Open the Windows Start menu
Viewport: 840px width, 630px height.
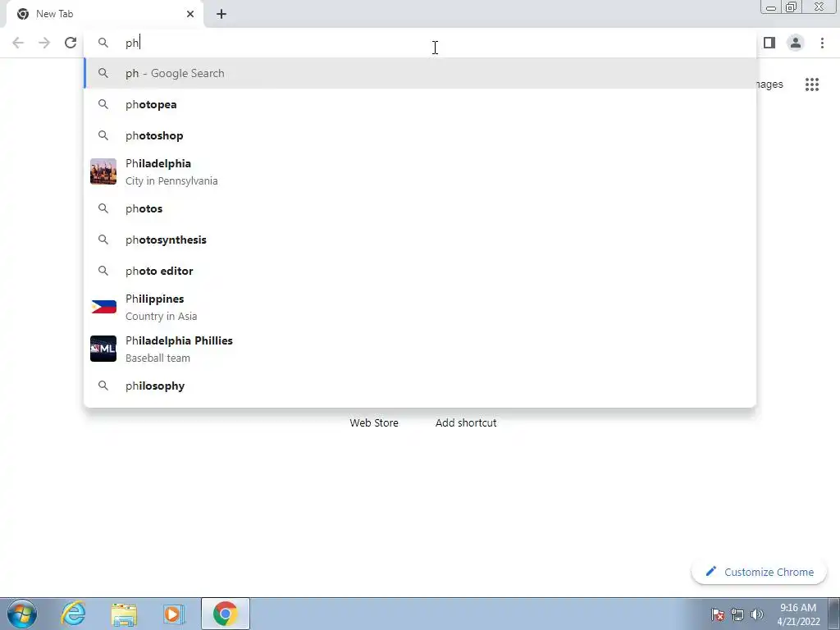[22, 614]
